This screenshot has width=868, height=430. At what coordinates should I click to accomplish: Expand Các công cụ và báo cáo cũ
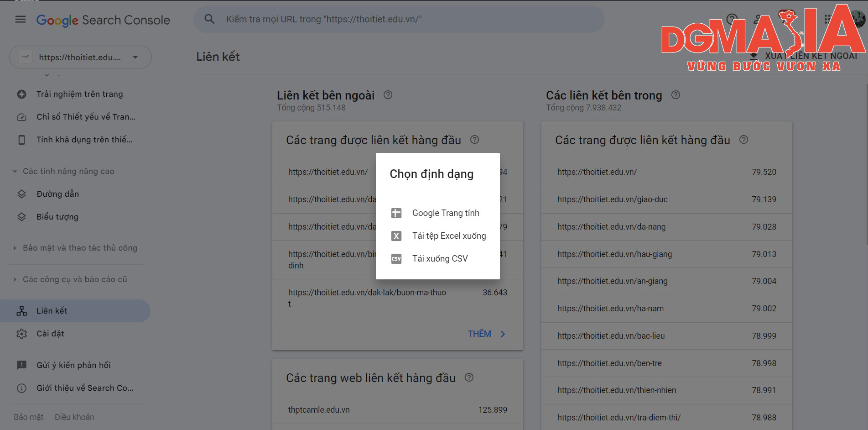75,279
